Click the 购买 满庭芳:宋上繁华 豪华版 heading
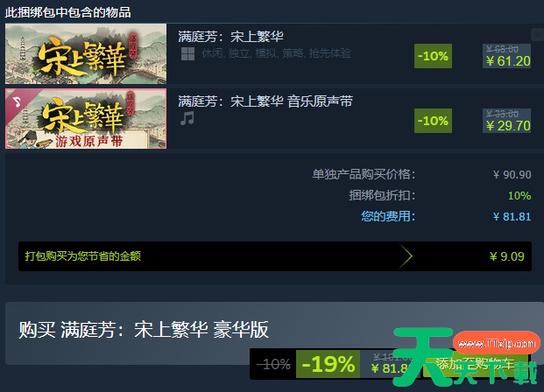 pos(144,329)
